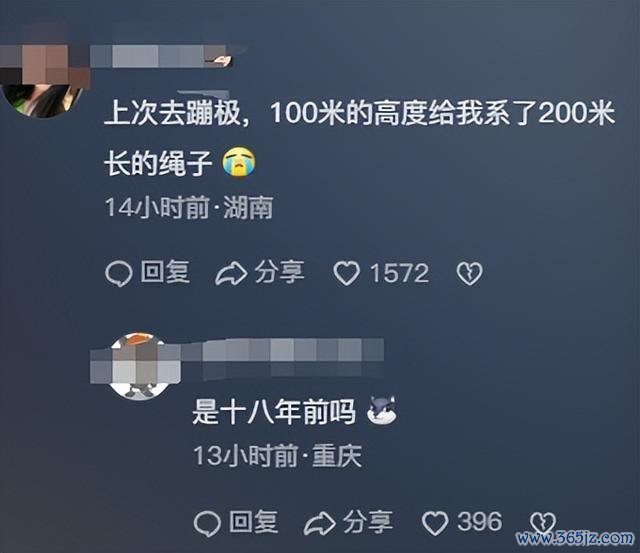Like the bungee comment with the 1572 heart
Image resolution: width=640 pixels, height=553 pixels.
click(x=347, y=273)
